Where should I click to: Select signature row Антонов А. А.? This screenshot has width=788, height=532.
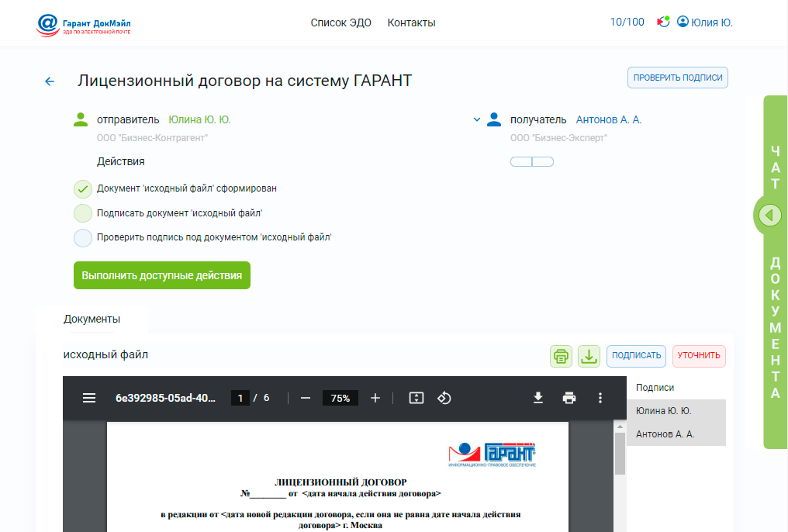(x=676, y=434)
